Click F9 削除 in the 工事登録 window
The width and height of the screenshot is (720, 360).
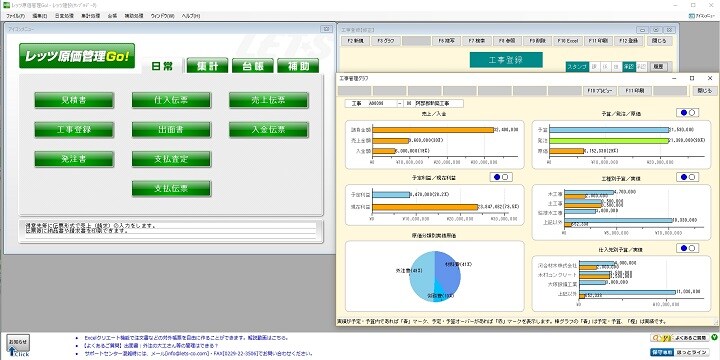(x=538, y=41)
